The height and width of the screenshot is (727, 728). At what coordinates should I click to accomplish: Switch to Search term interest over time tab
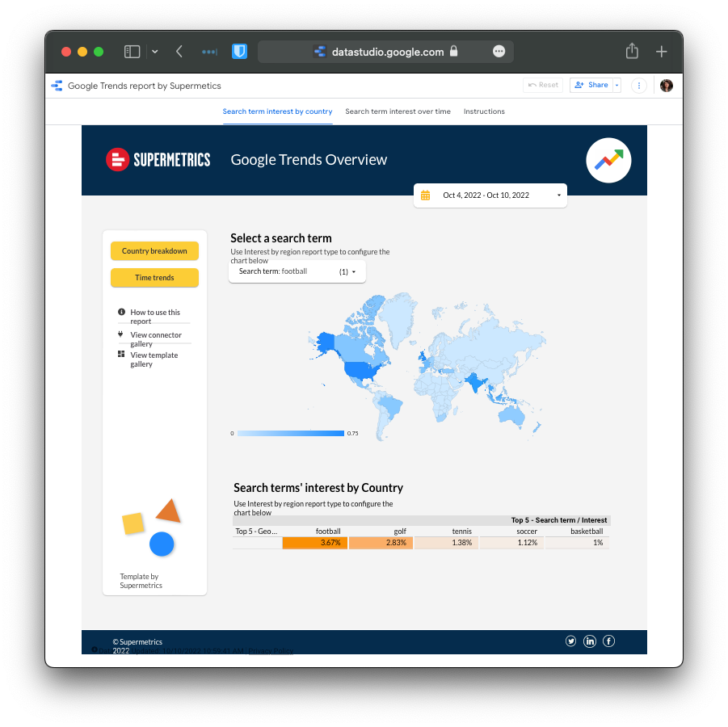coord(398,111)
